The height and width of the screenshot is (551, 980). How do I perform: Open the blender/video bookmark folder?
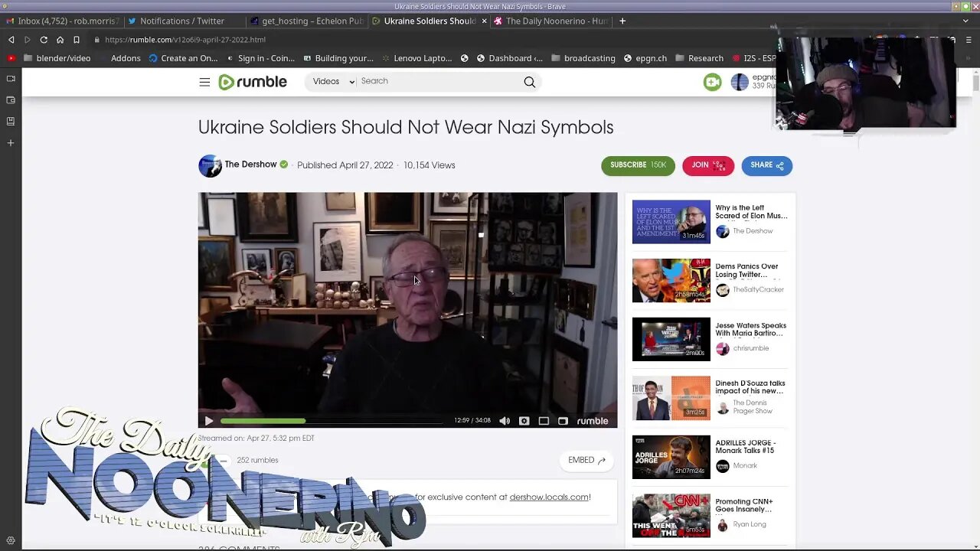(57, 58)
